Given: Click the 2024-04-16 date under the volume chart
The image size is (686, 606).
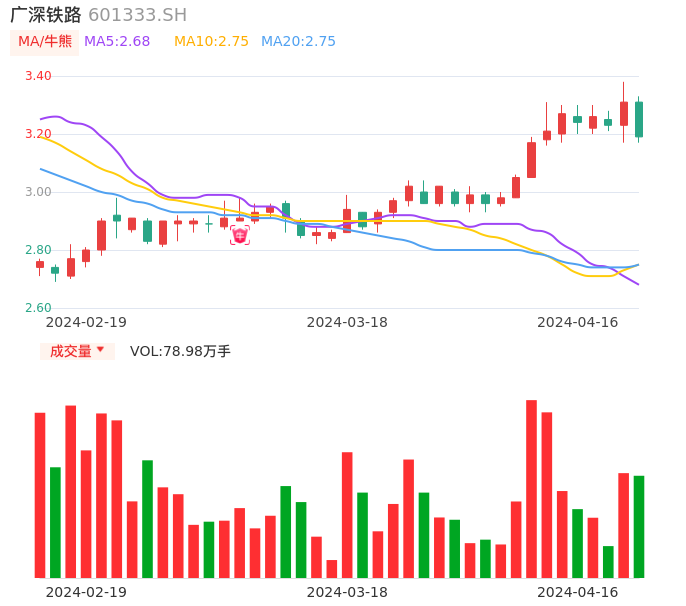Looking at the screenshot, I should (x=578, y=592).
